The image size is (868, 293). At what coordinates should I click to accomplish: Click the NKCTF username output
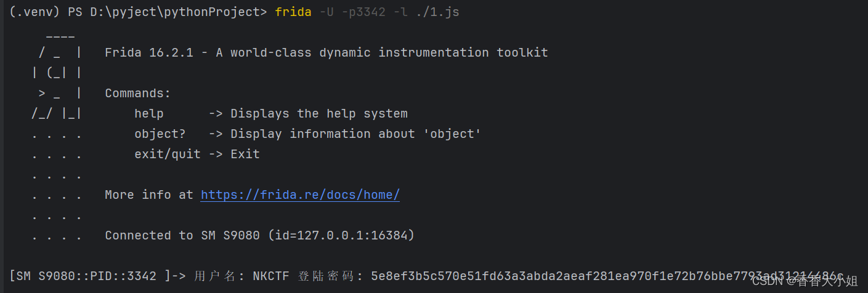[x=270, y=276]
